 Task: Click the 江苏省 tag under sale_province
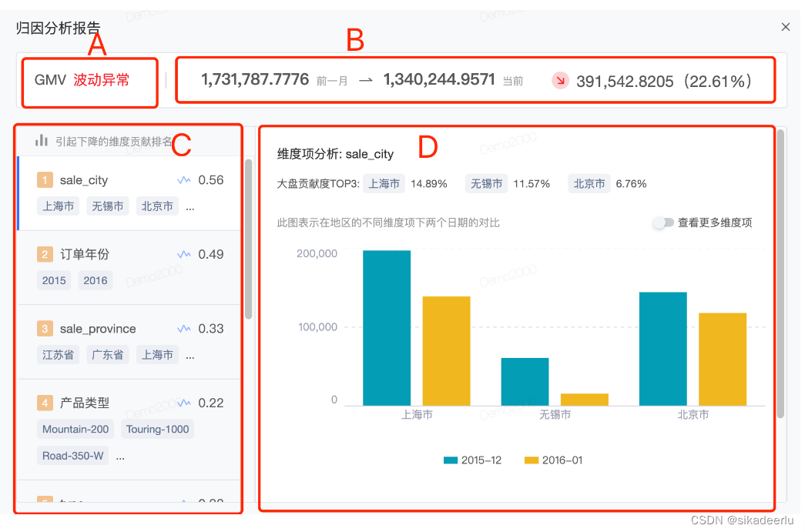pyautogui.click(x=58, y=355)
